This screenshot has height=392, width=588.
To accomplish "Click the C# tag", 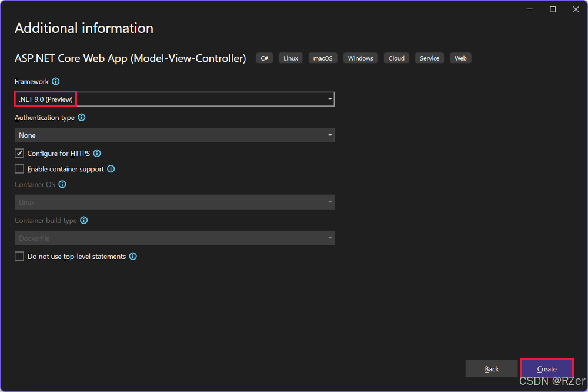I will [x=265, y=58].
